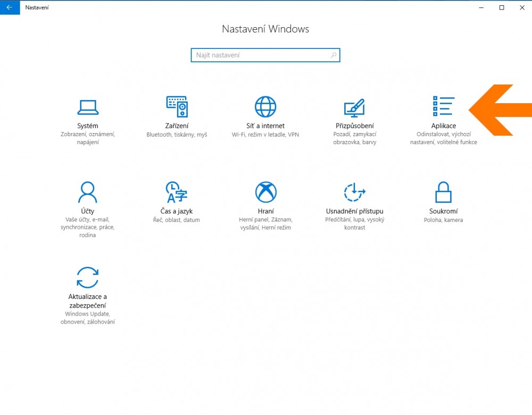Open Přizpůsobení monitor and brush icon
Screen dimensions: 532x415
click(354, 107)
